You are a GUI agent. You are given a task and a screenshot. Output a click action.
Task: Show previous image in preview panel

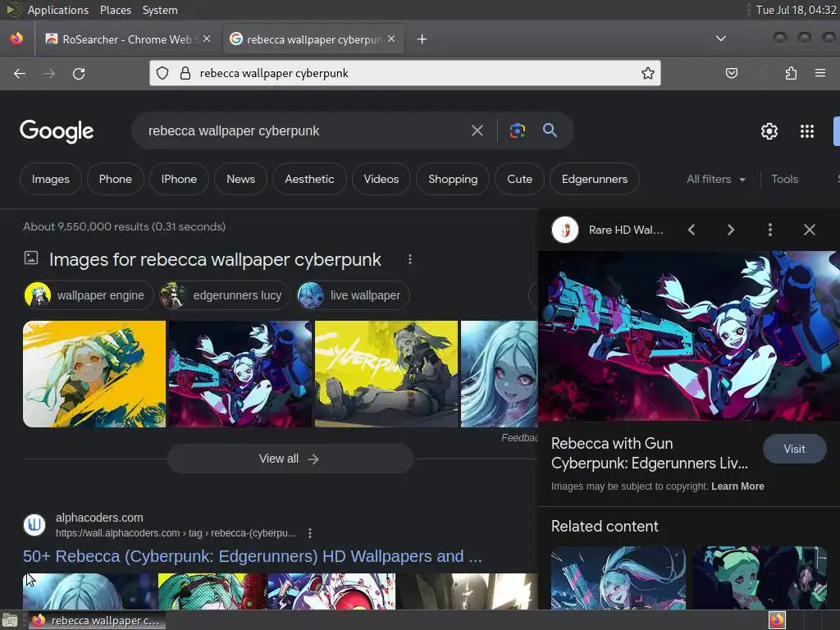coord(692,230)
